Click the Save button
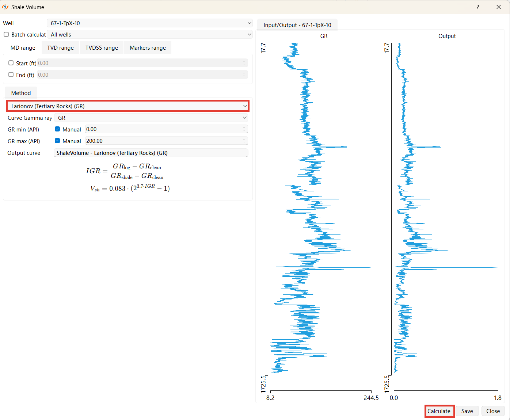 (x=467, y=411)
